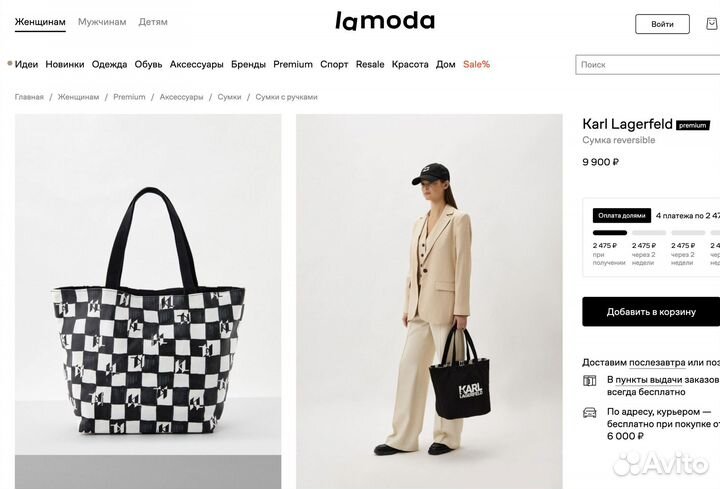The width and height of the screenshot is (720, 489).
Task: Open the checkered tote bag photo
Action: coord(148,301)
